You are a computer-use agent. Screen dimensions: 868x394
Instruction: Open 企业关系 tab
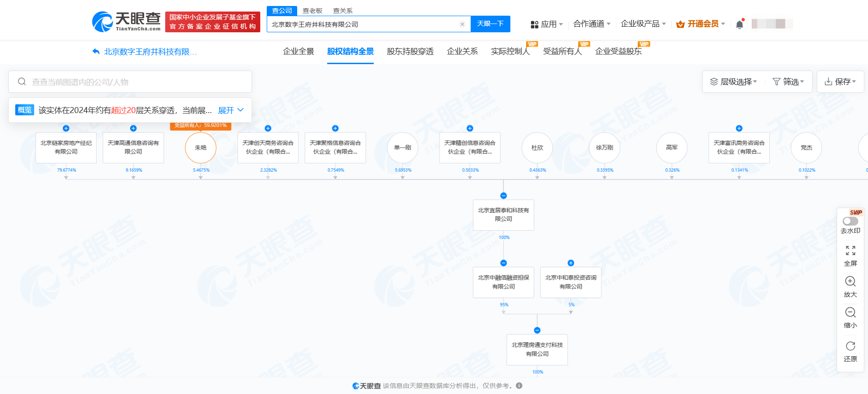point(462,51)
